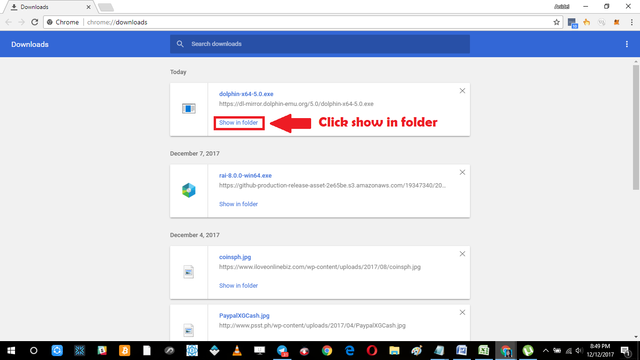Open a new tab

(106, 7)
